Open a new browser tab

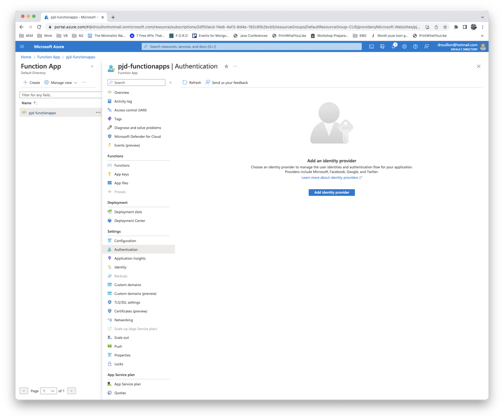[x=113, y=17]
